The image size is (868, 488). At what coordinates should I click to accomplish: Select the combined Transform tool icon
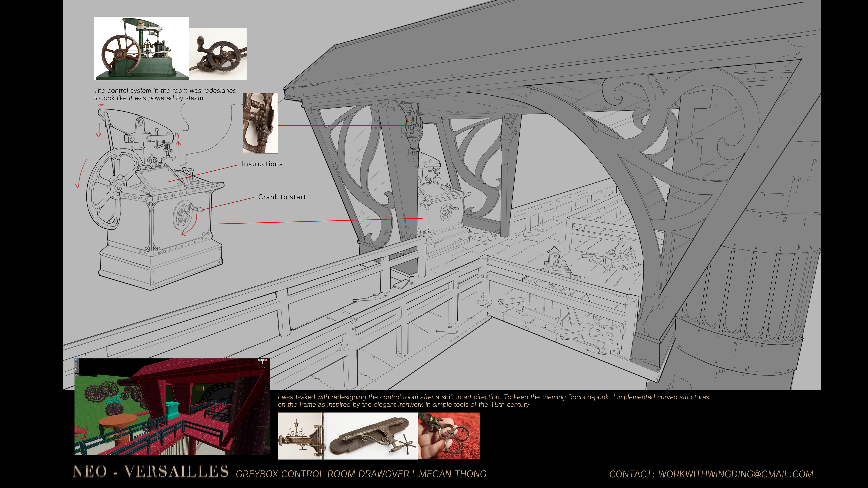coord(76,372)
